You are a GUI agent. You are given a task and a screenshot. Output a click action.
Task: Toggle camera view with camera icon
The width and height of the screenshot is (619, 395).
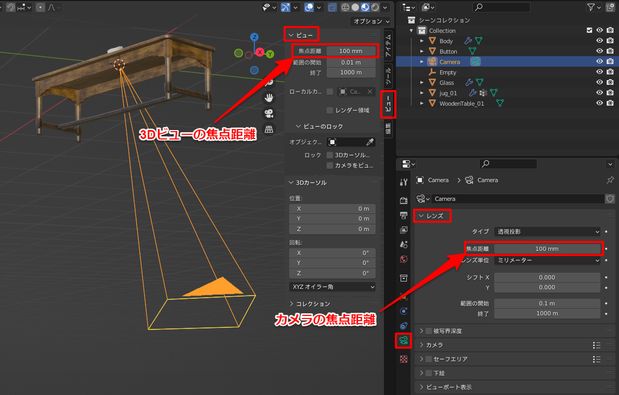click(x=269, y=113)
